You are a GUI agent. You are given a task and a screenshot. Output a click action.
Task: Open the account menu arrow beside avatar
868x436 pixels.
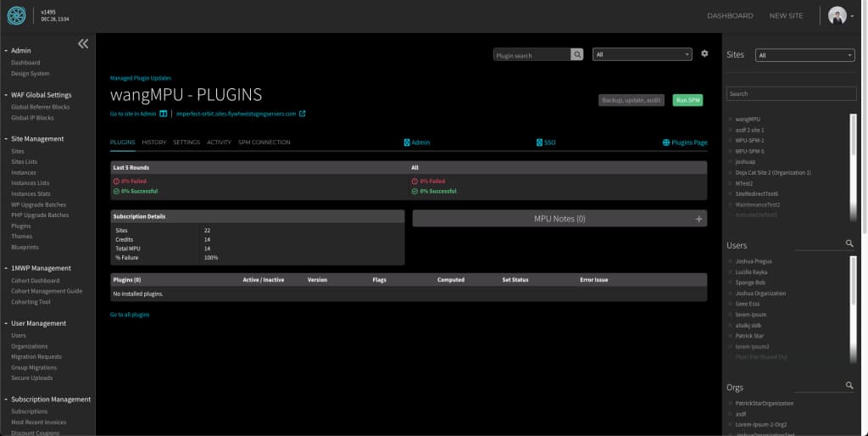[x=852, y=16]
